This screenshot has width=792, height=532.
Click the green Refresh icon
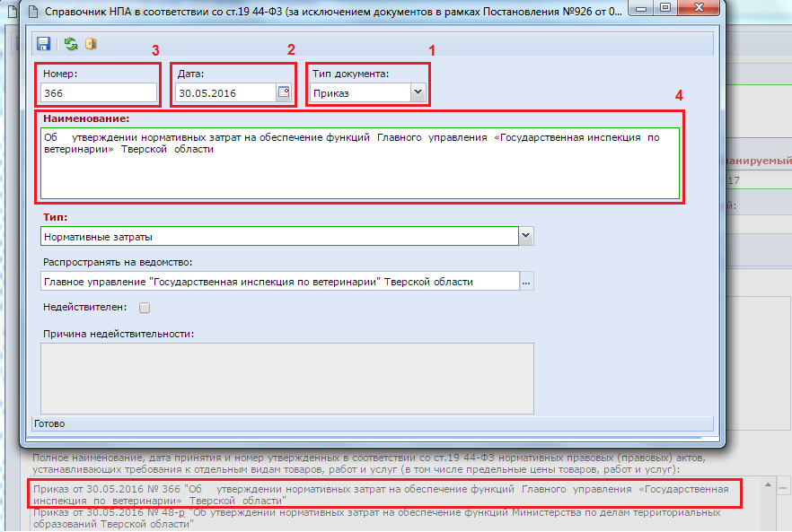coord(70,44)
